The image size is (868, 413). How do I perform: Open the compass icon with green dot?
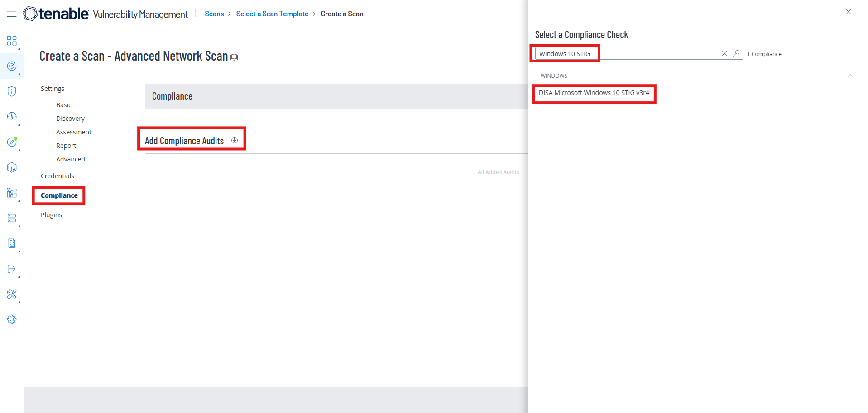point(12,142)
